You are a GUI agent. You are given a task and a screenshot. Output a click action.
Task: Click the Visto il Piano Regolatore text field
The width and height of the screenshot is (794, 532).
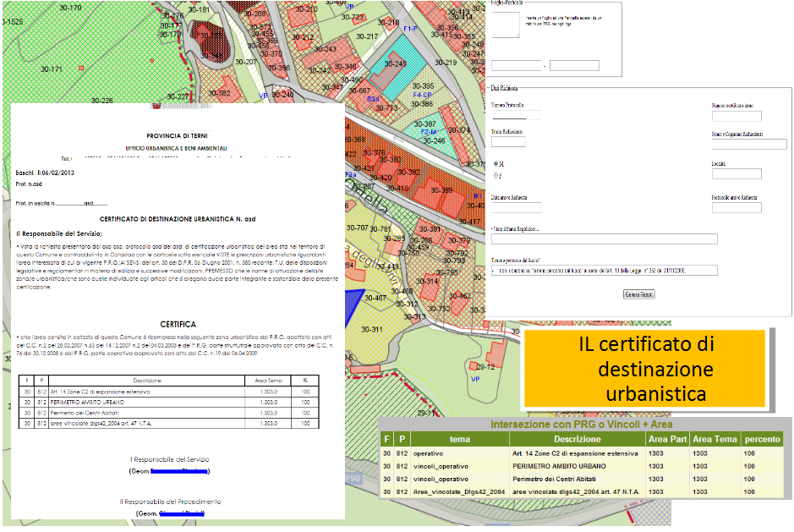pos(604,239)
